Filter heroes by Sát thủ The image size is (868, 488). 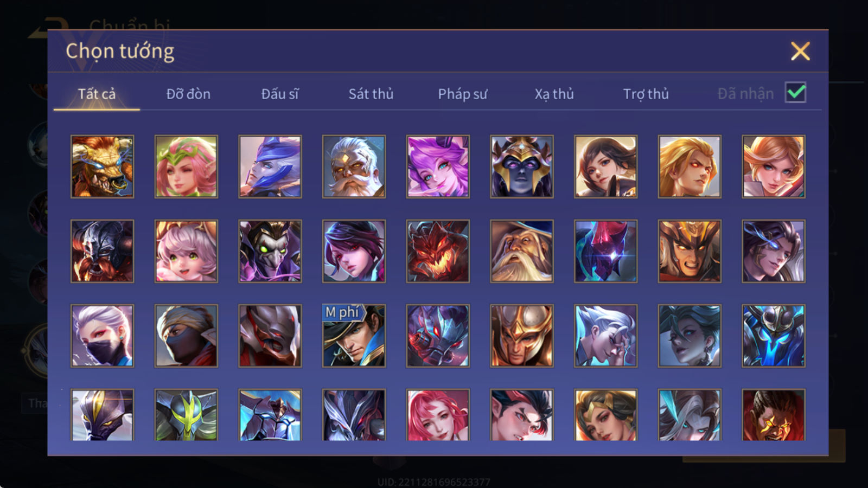tap(371, 94)
